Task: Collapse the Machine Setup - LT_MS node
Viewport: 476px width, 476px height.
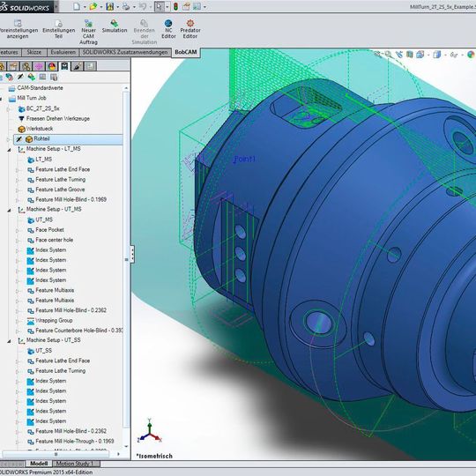Action: point(9,150)
